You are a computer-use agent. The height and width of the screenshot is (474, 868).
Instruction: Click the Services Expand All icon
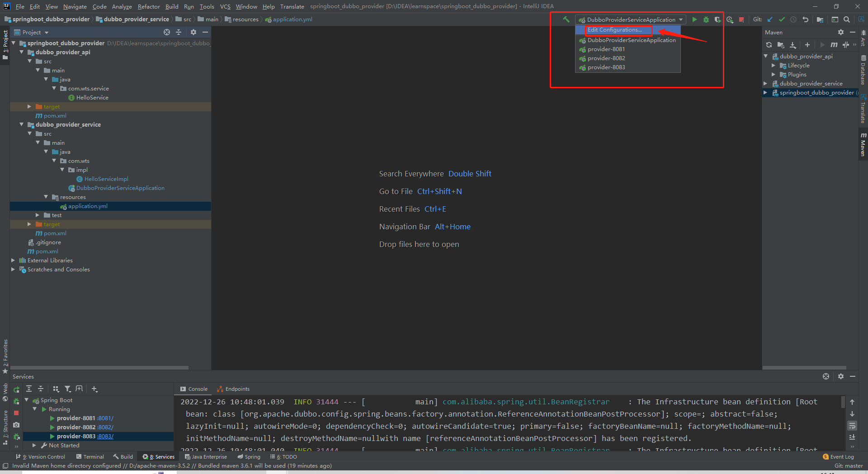(29, 389)
